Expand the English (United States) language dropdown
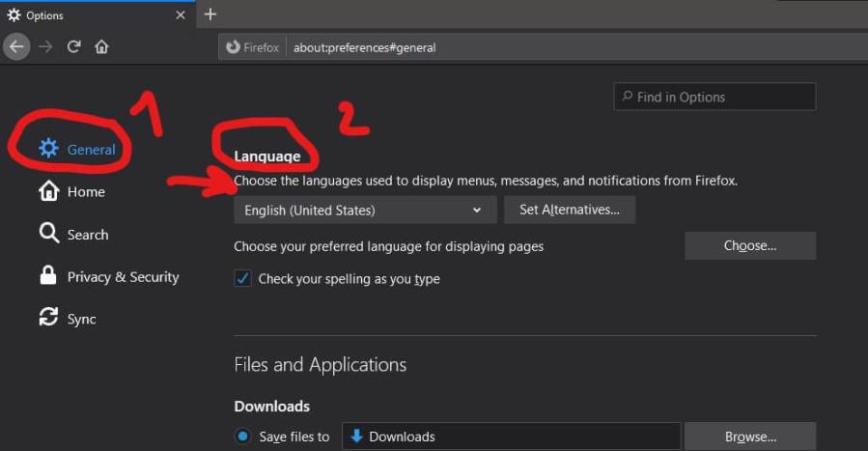The image size is (868, 451). [365, 210]
